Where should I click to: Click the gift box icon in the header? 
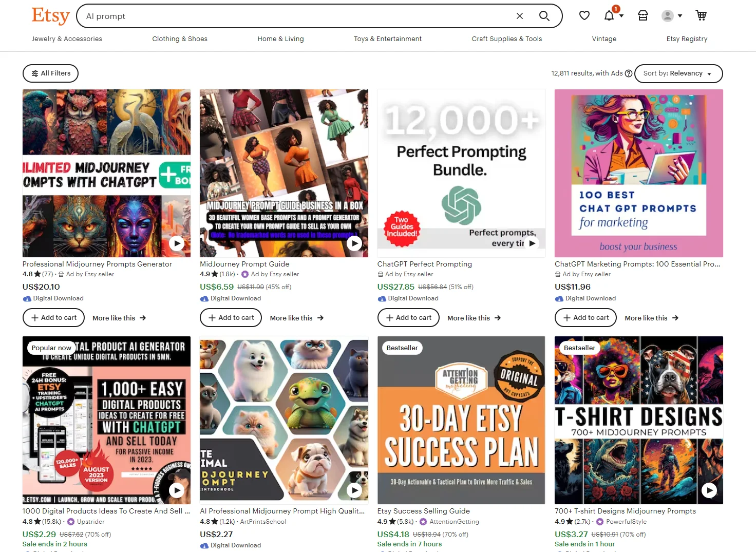[642, 15]
